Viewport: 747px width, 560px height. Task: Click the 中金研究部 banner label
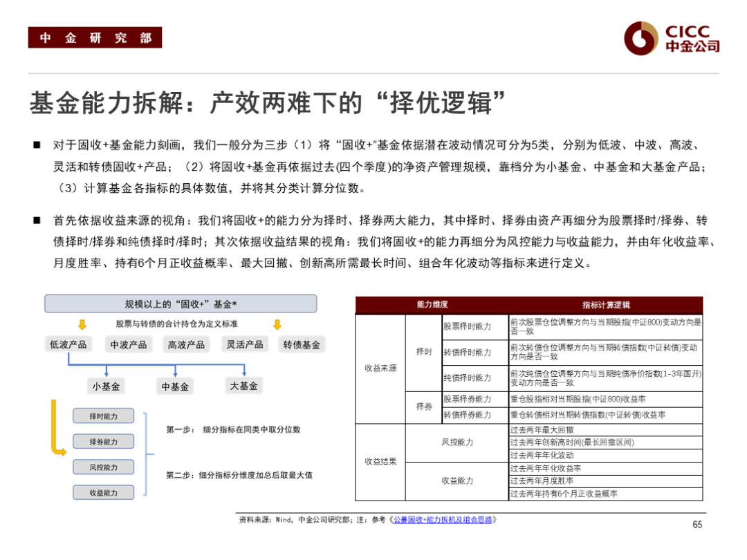click(x=95, y=37)
